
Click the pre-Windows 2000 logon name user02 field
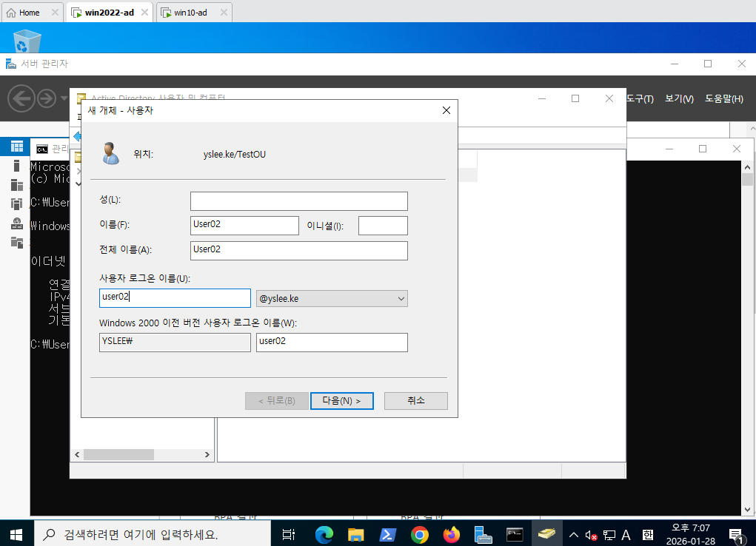pos(332,342)
